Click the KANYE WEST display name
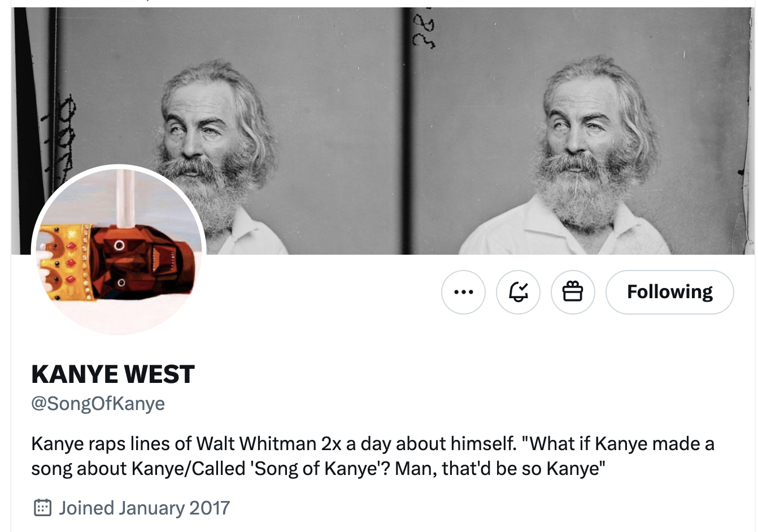Image resolution: width=758 pixels, height=532 pixels. [113, 374]
